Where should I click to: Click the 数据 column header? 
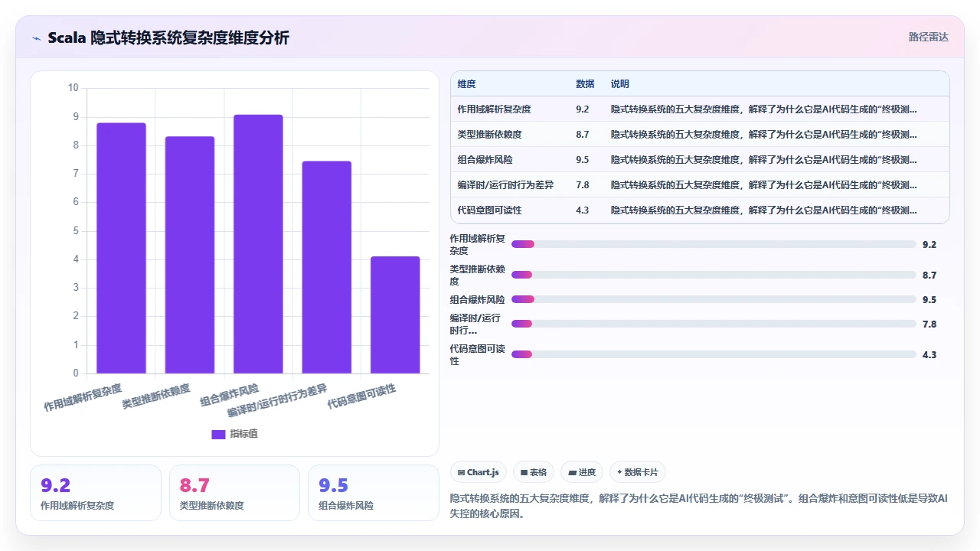tap(585, 84)
